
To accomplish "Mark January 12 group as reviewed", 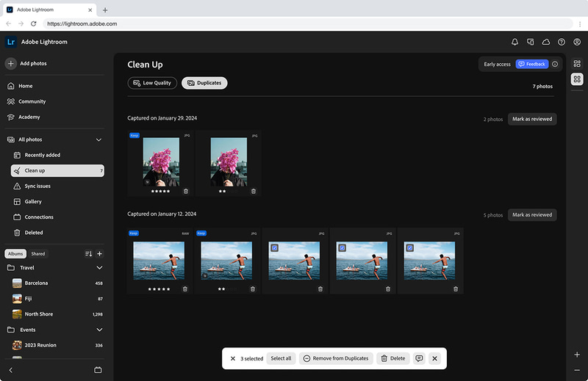I will pyautogui.click(x=532, y=215).
